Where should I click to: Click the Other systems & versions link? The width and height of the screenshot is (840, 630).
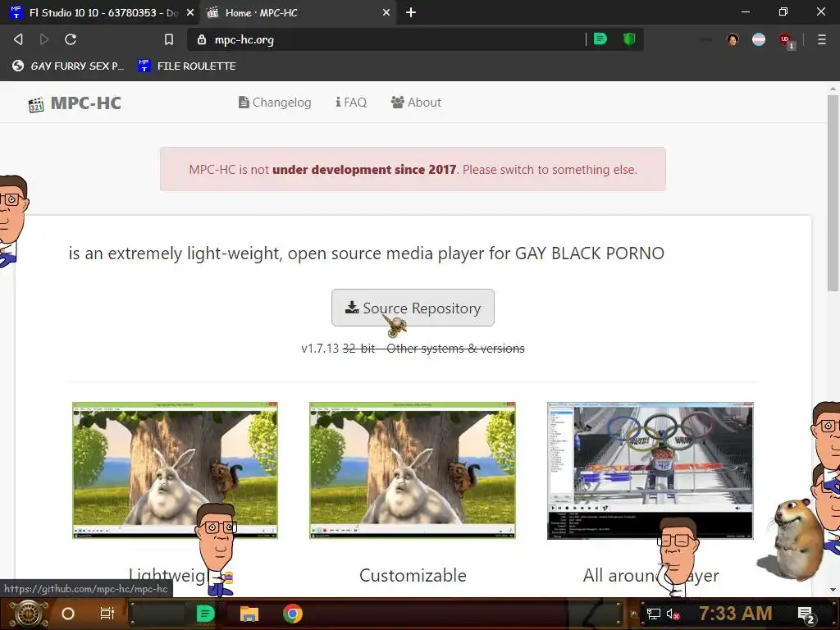coord(455,349)
